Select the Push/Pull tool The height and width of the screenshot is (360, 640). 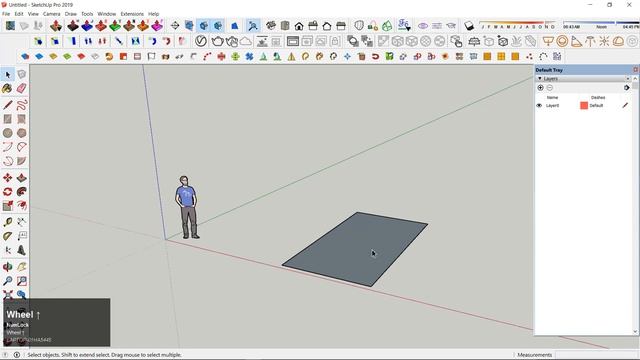[22, 178]
